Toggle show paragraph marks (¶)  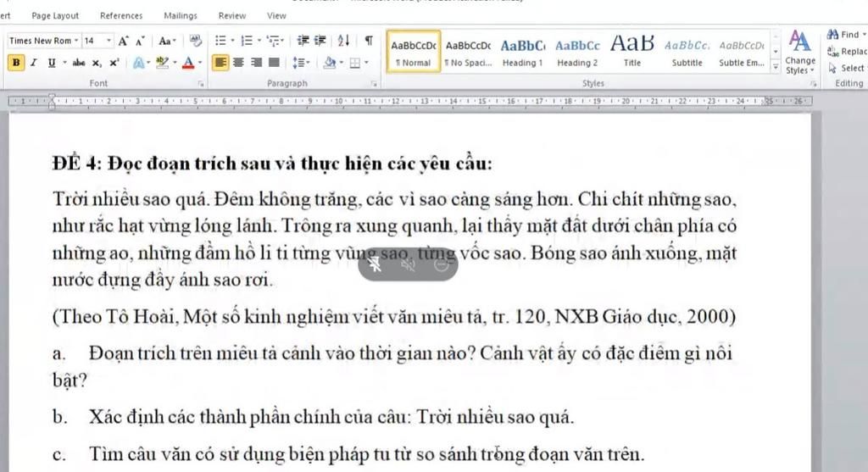pos(369,41)
